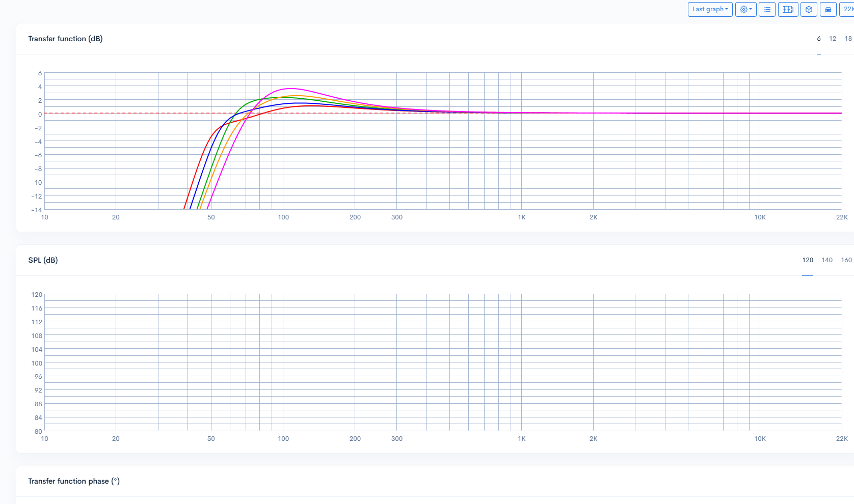Image resolution: width=854 pixels, height=504 pixels.
Task: Click the Transfer function (dB) title
Action: (65, 39)
